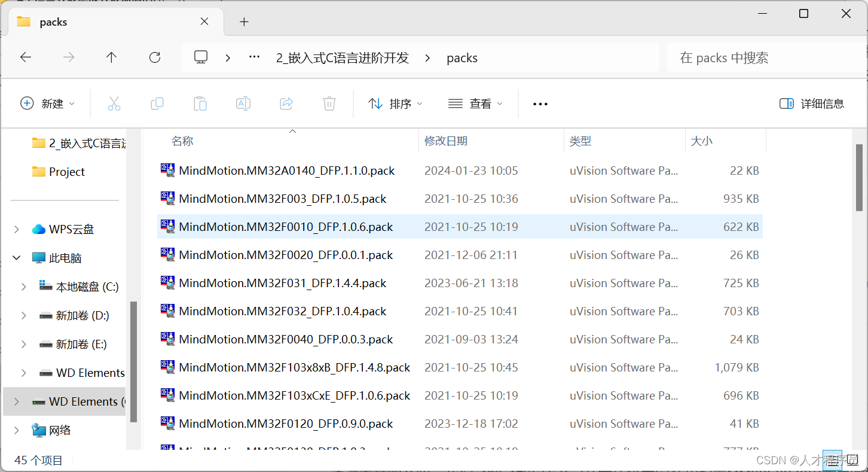The height and width of the screenshot is (472, 868).
Task: Click the MM32F003 pack file icon
Action: point(168,199)
